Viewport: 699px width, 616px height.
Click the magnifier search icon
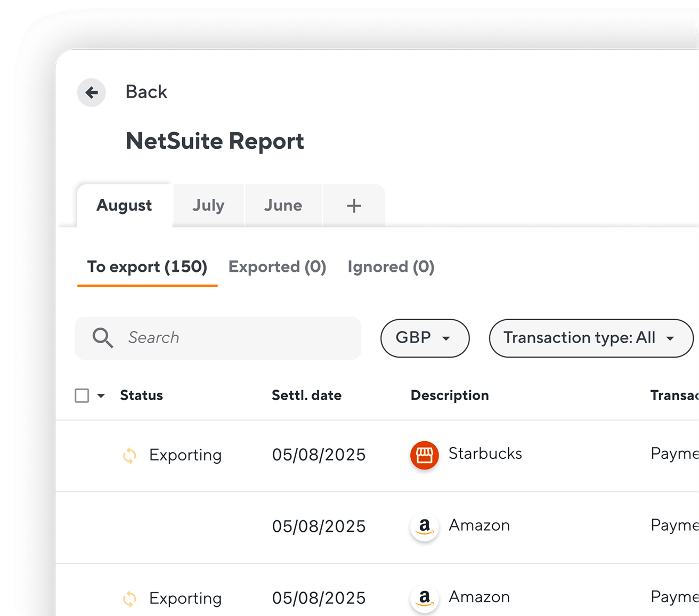[103, 338]
